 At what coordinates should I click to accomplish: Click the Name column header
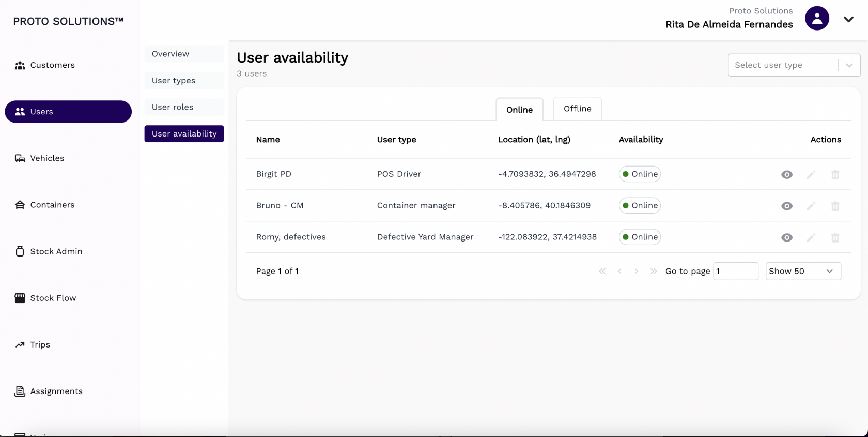point(268,140)
